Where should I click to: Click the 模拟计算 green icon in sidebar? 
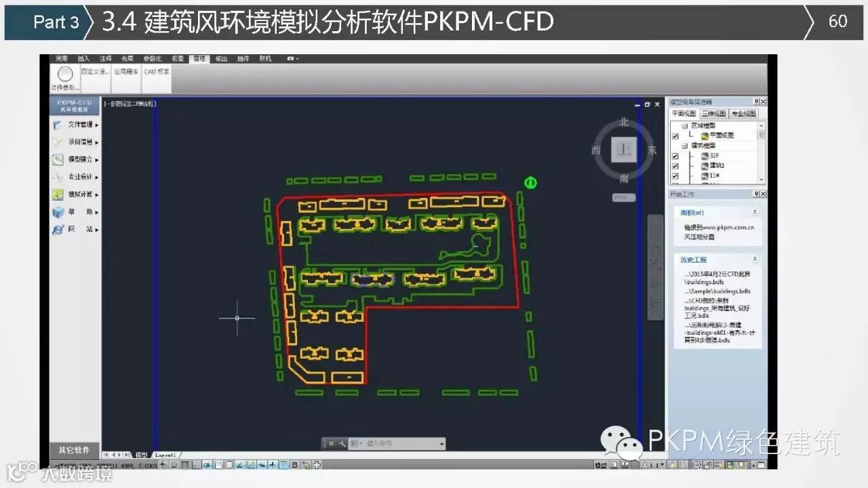pos(58,195)
